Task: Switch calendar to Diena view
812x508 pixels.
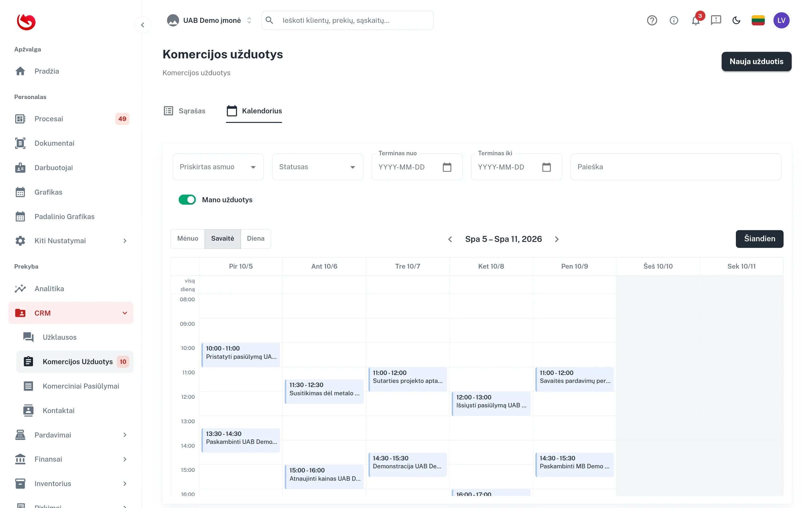Action: pos(256,238)
